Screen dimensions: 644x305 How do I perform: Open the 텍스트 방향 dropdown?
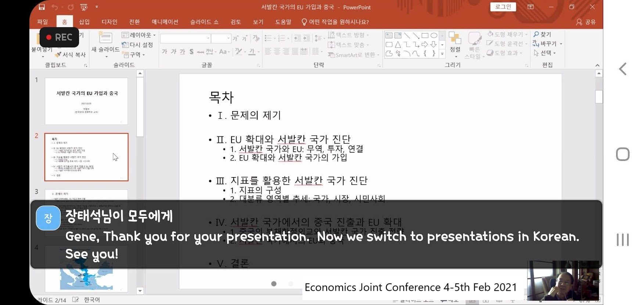click(x=349, y=35)
